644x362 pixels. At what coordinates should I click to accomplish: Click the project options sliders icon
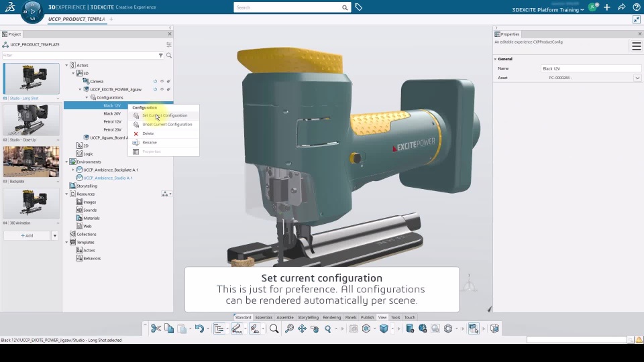[169, 44]
